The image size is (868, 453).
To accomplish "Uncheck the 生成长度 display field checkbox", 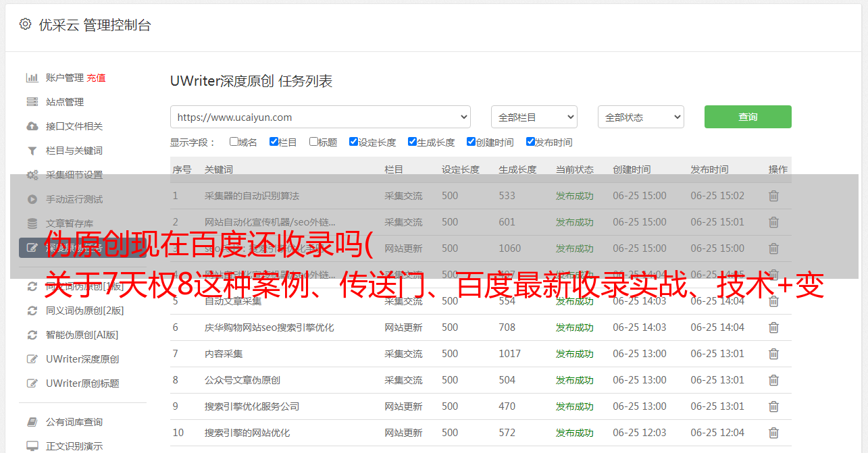I will coord(412,142).
